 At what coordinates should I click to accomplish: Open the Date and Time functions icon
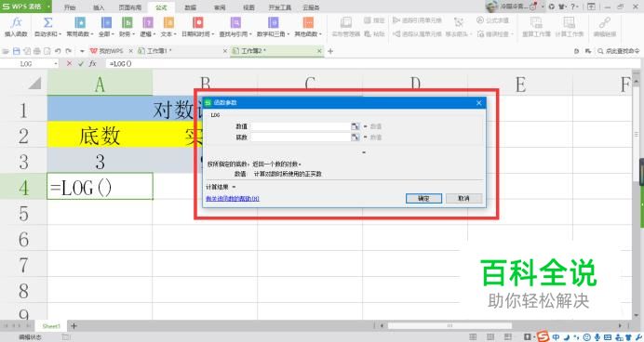point(197,22)
